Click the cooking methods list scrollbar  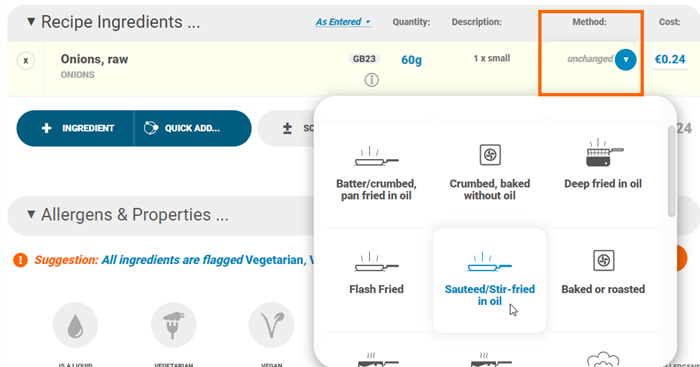[671, 172]
